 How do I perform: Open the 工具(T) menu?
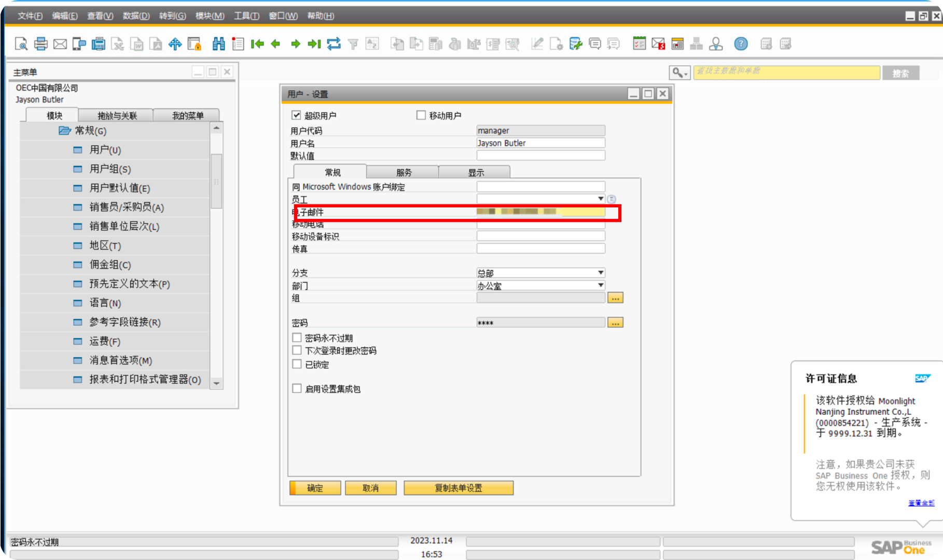246,16
